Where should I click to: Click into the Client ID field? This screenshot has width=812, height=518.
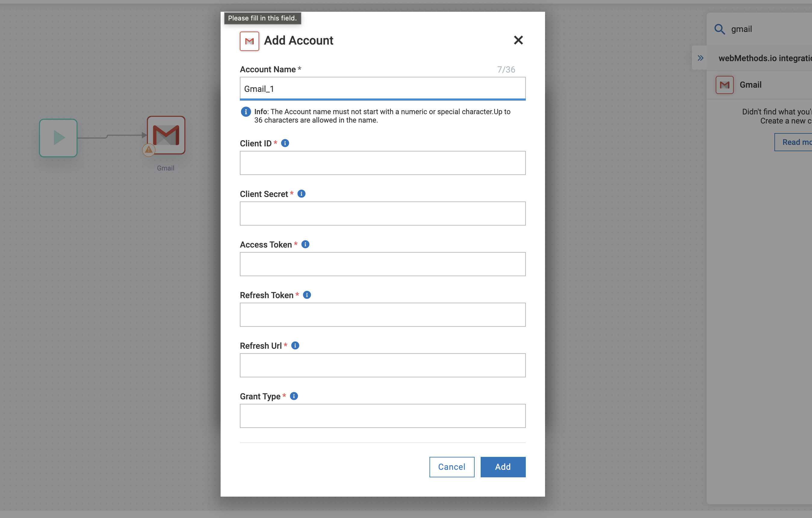(383, 163)
